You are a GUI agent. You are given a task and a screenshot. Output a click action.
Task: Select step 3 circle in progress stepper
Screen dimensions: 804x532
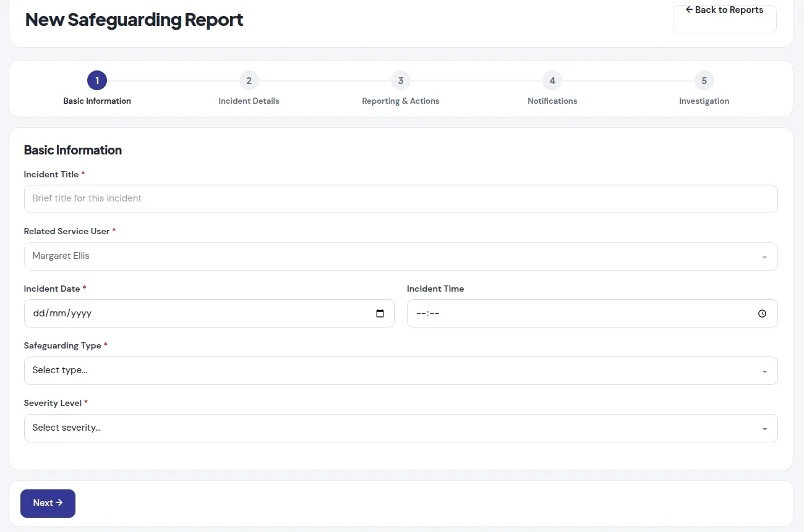pos(401,80)
